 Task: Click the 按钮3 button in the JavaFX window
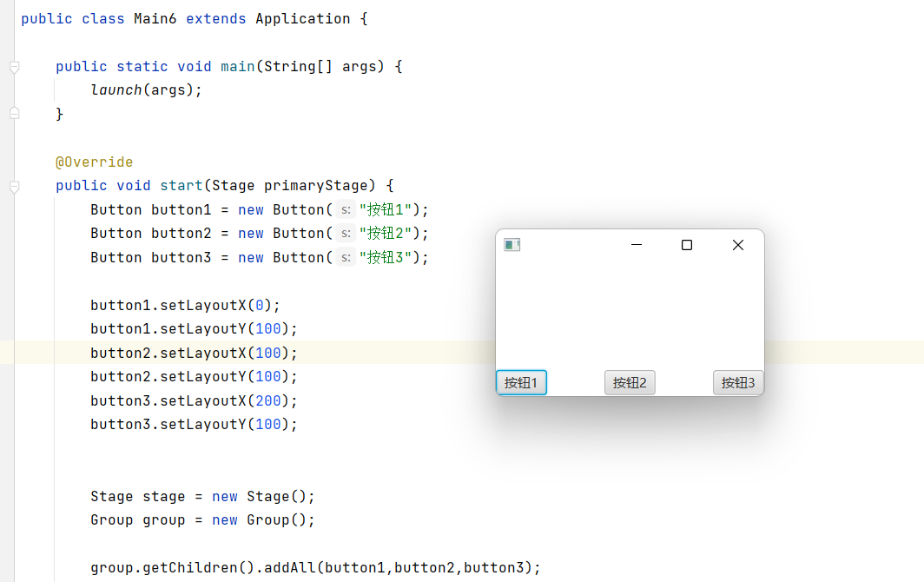point(738,383)
